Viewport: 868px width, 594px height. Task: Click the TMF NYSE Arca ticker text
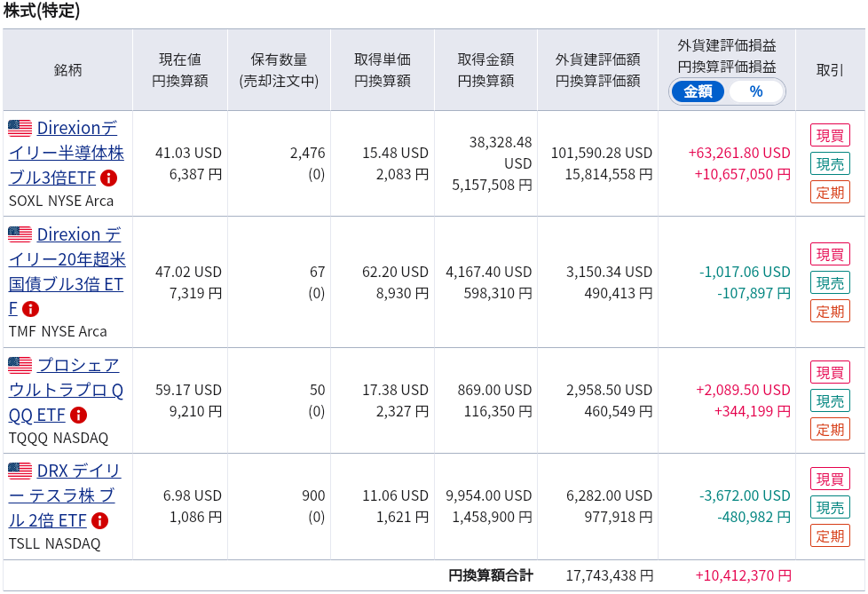coord(58,331)
